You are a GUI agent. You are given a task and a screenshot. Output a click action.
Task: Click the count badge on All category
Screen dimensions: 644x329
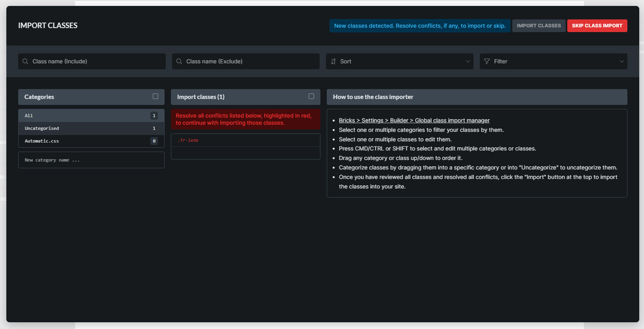point(154,116)
